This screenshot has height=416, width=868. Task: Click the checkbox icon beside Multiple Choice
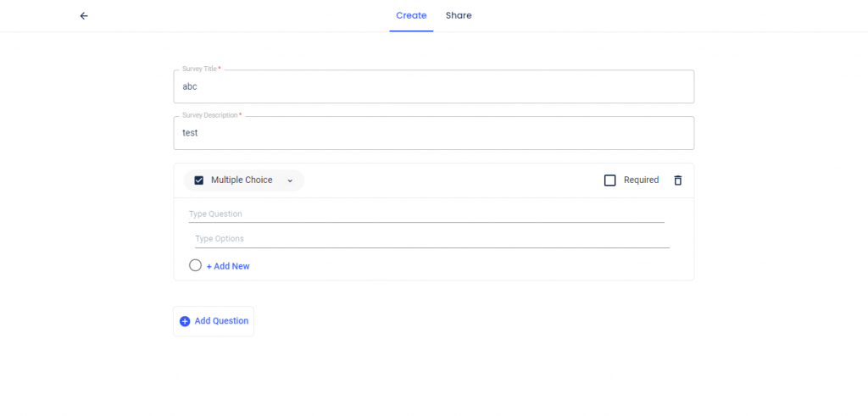[x=199, y=180]
